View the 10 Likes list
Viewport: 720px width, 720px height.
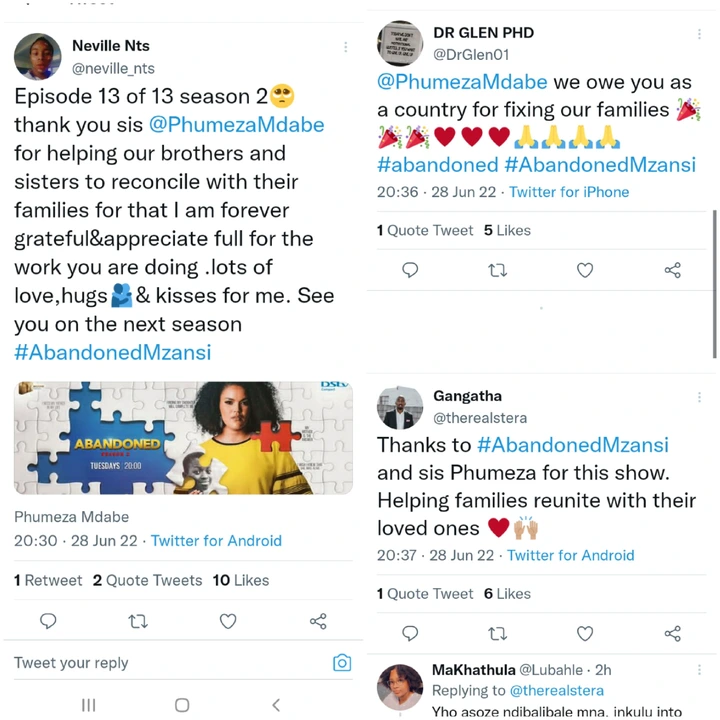tap(241, 580)
